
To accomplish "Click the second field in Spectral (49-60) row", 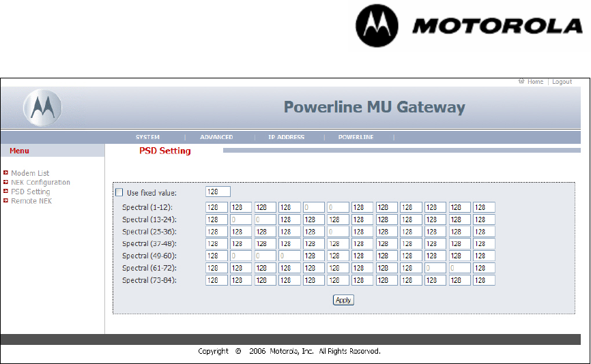I will [x=241, y=256].
